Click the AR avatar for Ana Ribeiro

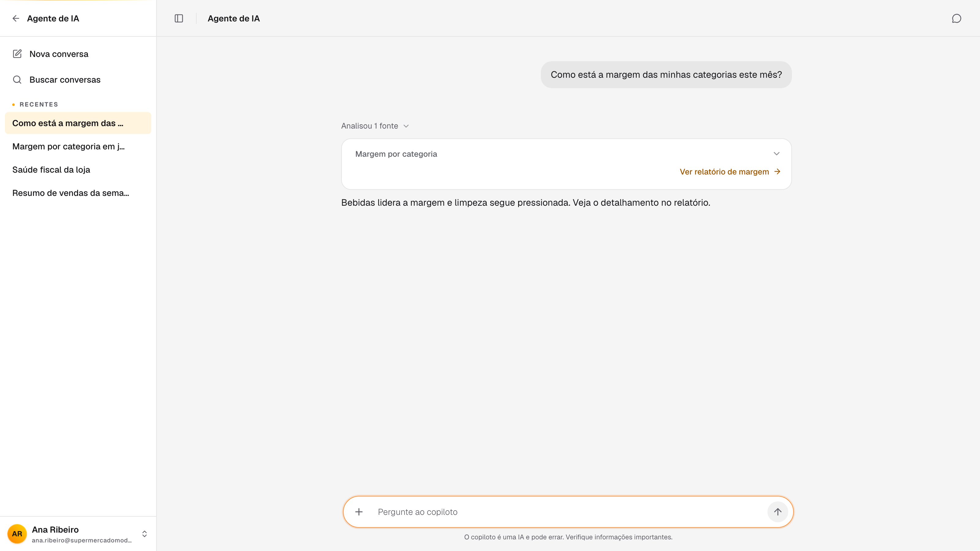[x=17, y=534]
